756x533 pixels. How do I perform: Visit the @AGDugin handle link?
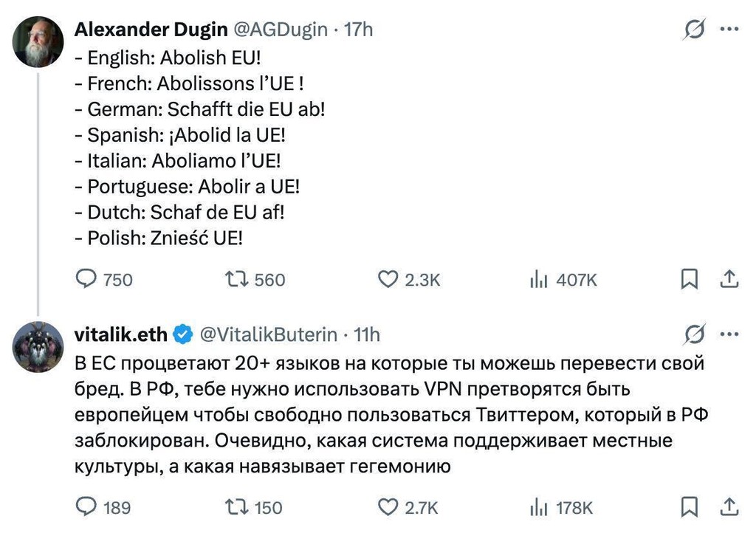coord(280,30)
